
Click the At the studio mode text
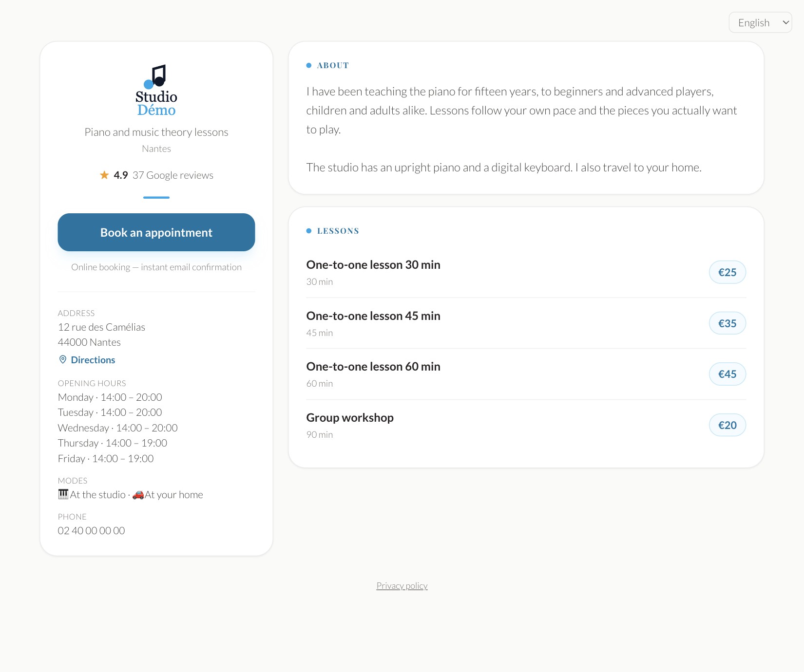(x=98, y=495)
